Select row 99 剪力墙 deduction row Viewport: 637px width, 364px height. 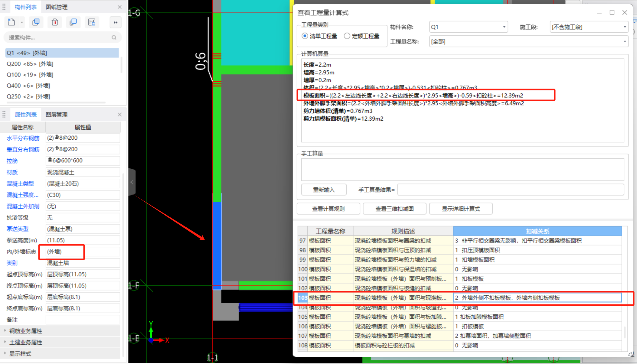pyautogui.click(x=460, y=260)
